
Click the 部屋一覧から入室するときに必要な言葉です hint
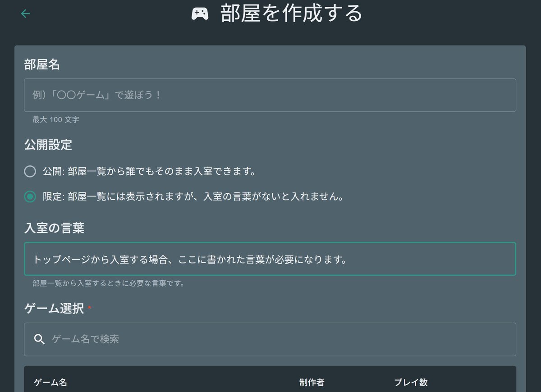point(109,283)
